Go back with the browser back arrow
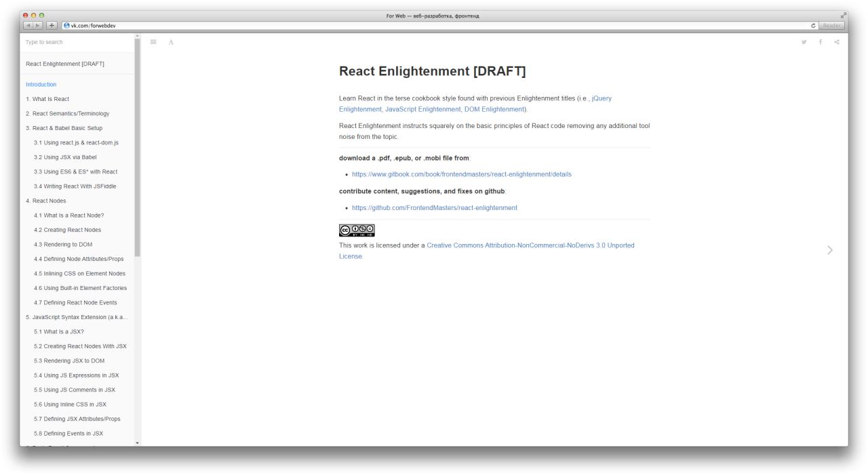Image resolution: width=868 pixels, height=475 pixels. pyautogui.click(x=28, y=26)
